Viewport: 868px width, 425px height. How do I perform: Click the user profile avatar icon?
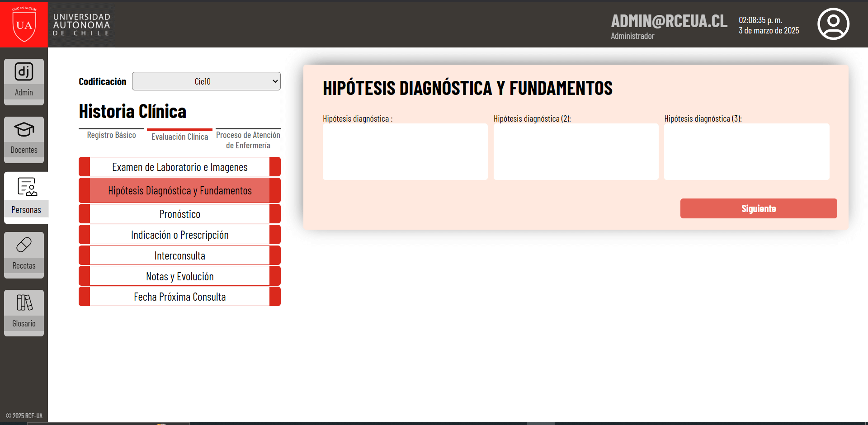833,24
